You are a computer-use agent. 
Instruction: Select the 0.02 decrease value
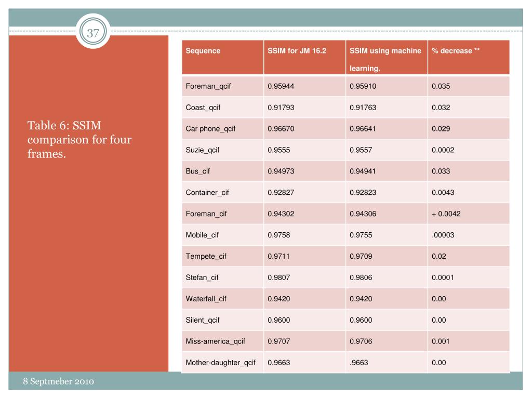[438, 257]
